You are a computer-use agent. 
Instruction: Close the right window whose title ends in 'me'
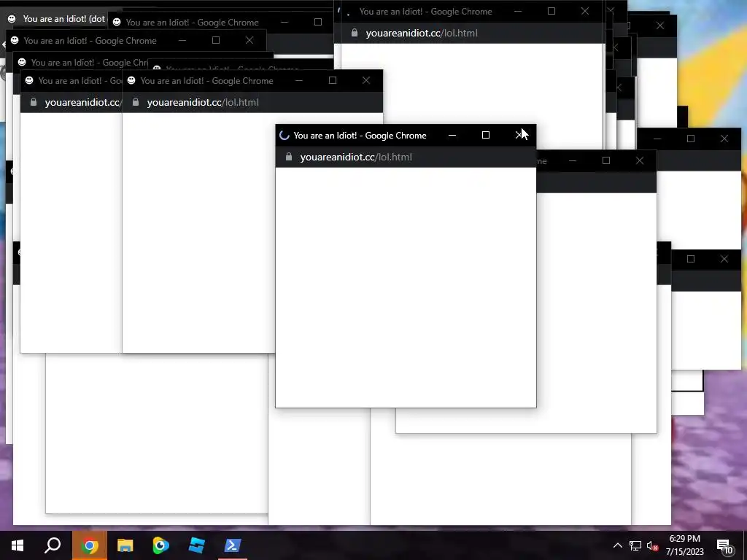pyautogui.click(x=640, y=161)
